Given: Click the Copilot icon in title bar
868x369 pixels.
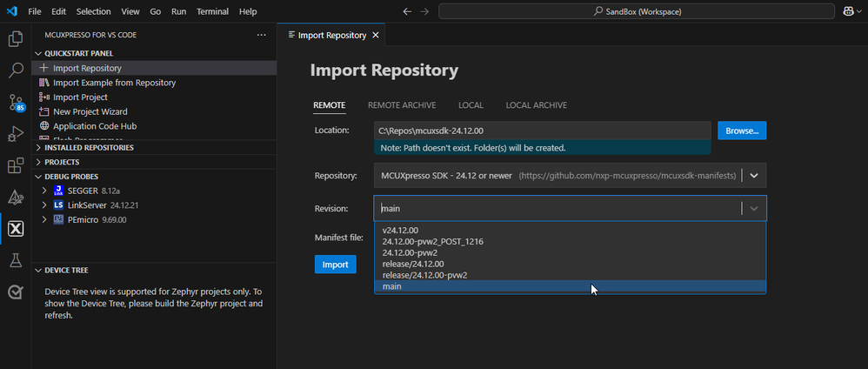Looking at the screenshot, I should pos(849,11).
